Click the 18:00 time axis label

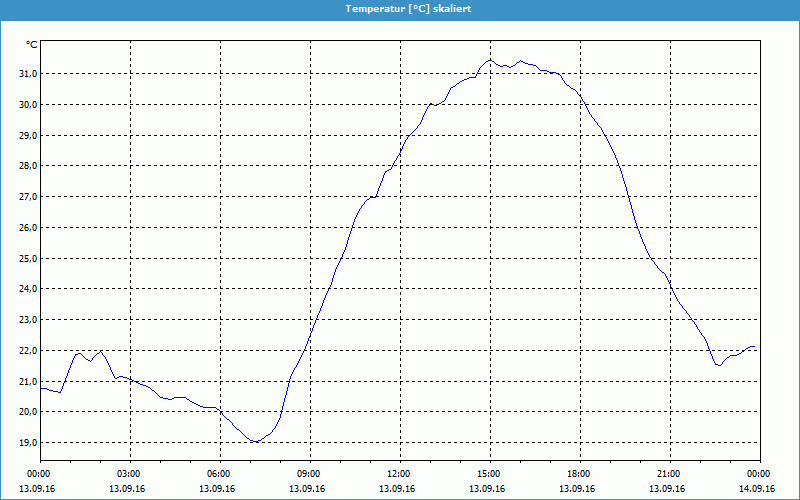tap(579, 474)
